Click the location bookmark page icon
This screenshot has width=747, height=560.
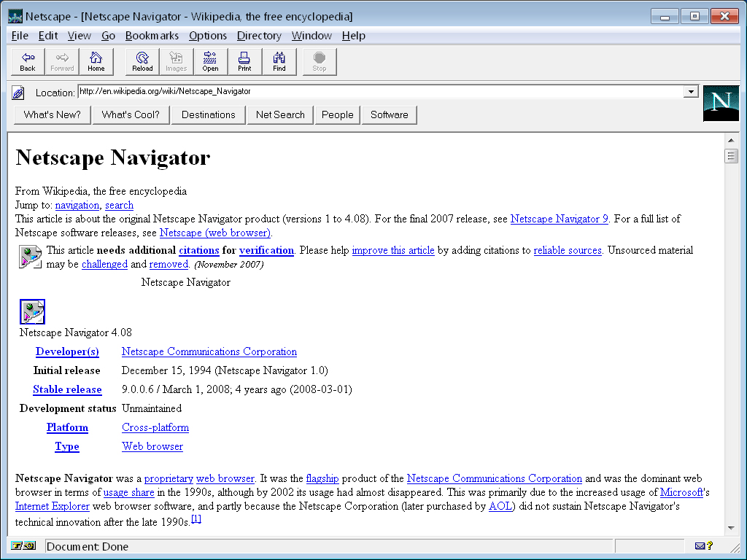coord(19,93)
